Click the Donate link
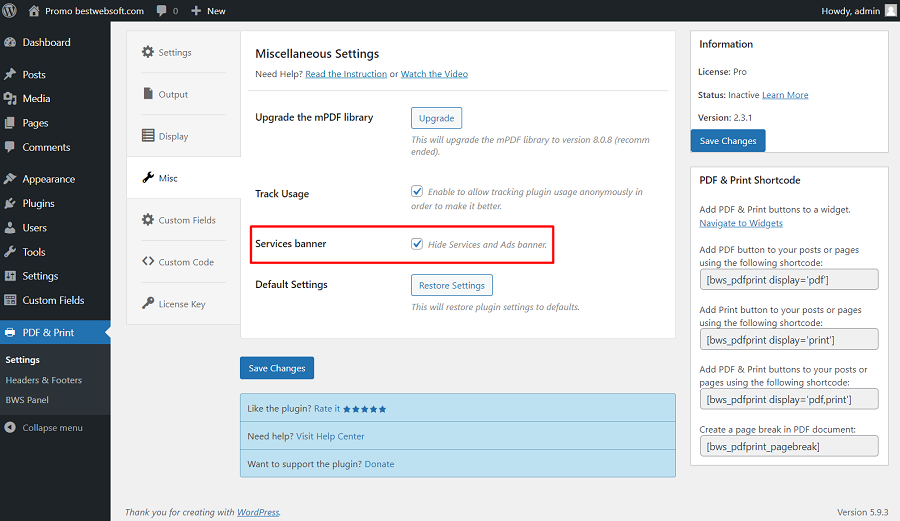 click(379, 464)
